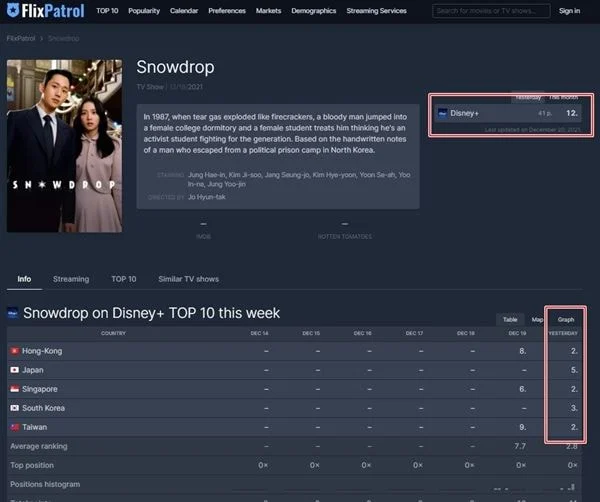The image size is (600, 502).
Task: Click the Average ranking row label
Action: (39, 446)
